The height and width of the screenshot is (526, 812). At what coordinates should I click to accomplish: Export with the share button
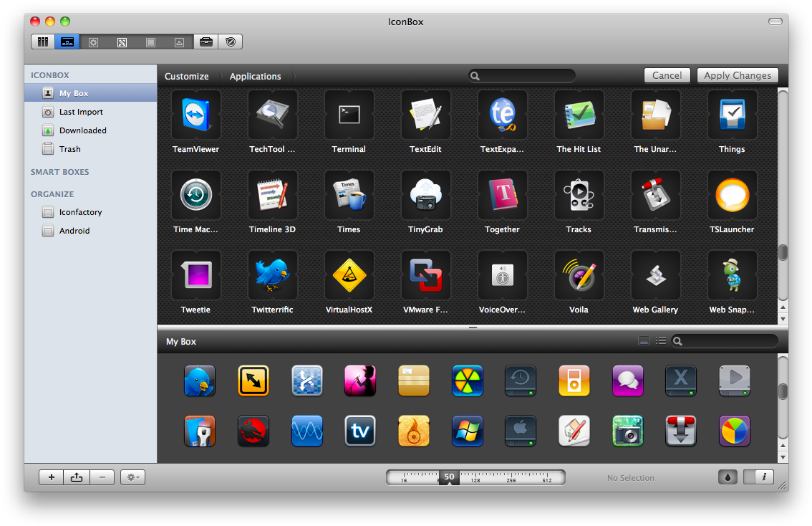[x=77, y=477]
